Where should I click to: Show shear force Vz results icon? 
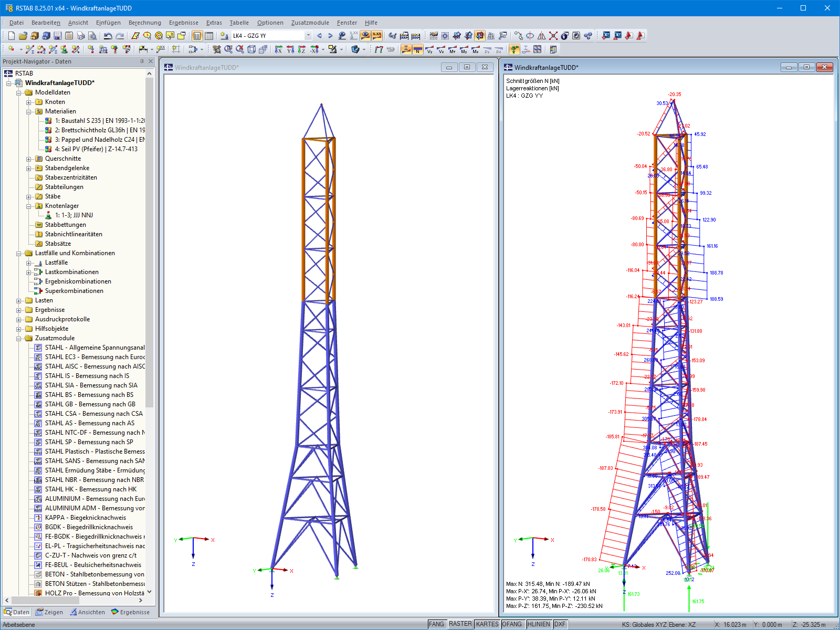441,49
